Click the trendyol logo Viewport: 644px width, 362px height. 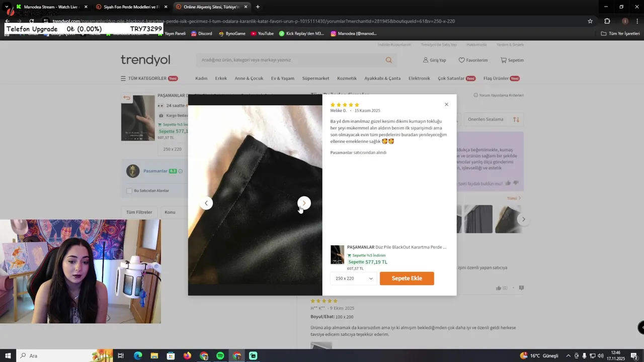point(145,60)
